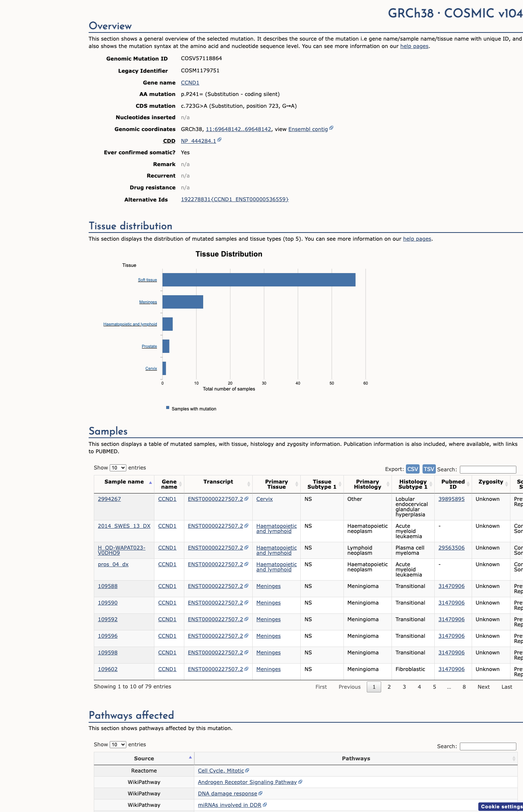View the Ensembl contig link
523x812 pixels.
[x=308, y=129]
